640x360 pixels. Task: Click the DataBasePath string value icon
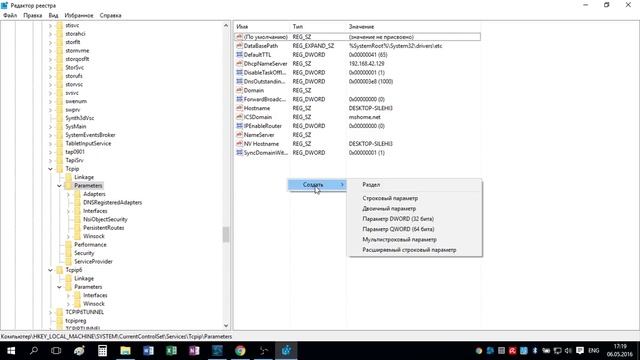[x=240, y=46]
